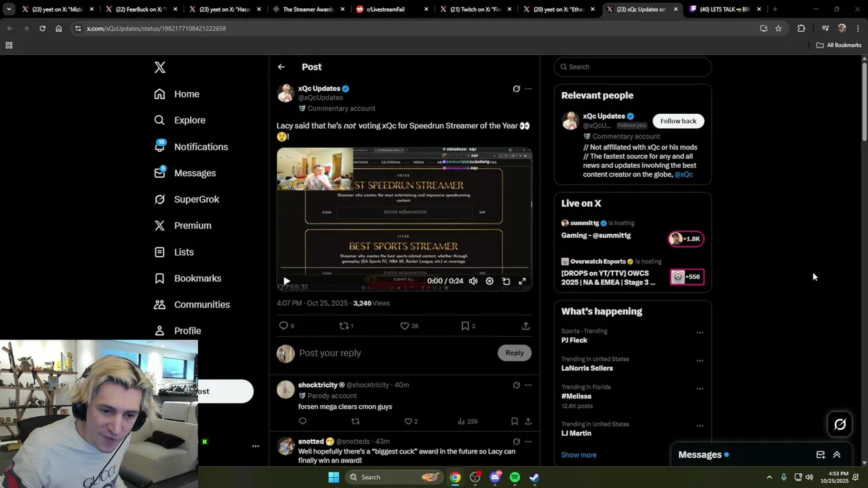Screen dimensions: 868x488
Task: Open Overwatch Esports live stream
Action: point(633,272)
